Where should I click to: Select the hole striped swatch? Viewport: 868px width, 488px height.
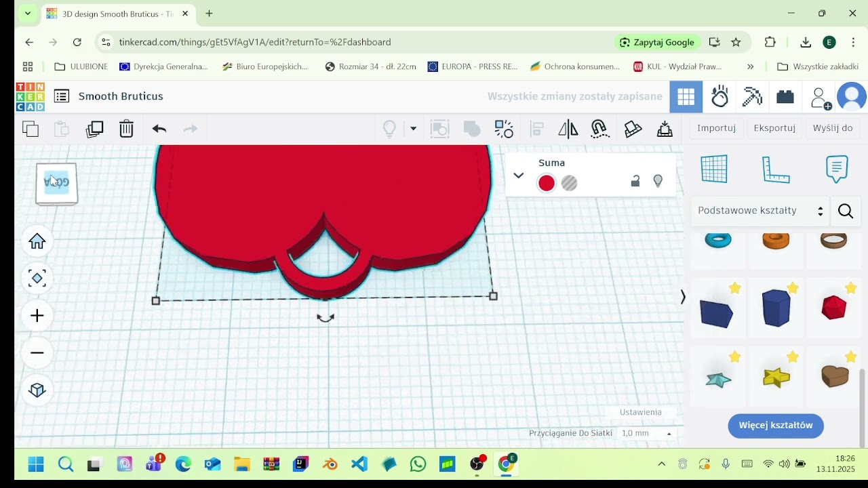570,183
